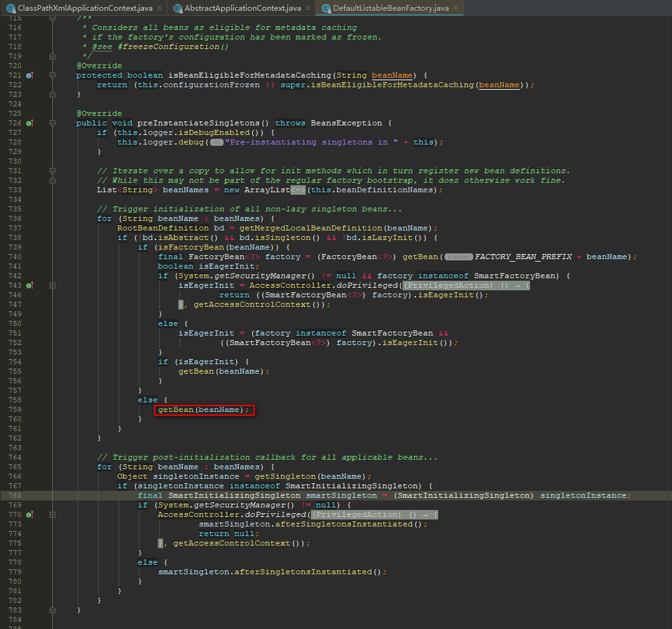Click the @see Javadoc tag
The width and height of the screenshot is (672, 629).
pyautogui.click(x=102, y=46)
